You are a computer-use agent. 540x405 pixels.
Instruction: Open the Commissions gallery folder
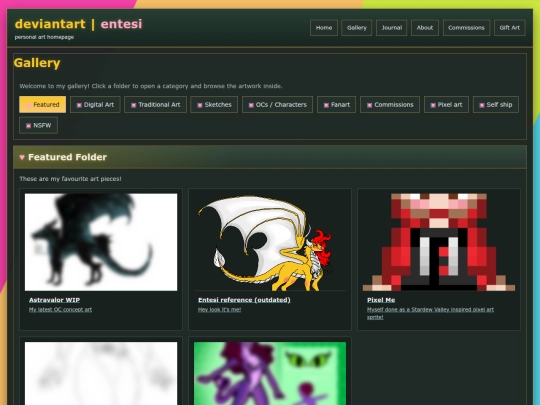click(x=390, y=105)
